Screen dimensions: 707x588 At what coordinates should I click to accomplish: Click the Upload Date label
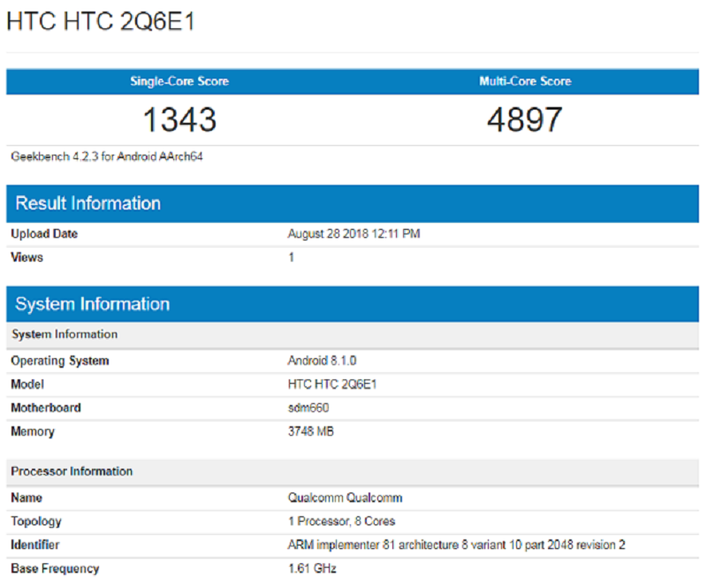click(x=44, y=234)
